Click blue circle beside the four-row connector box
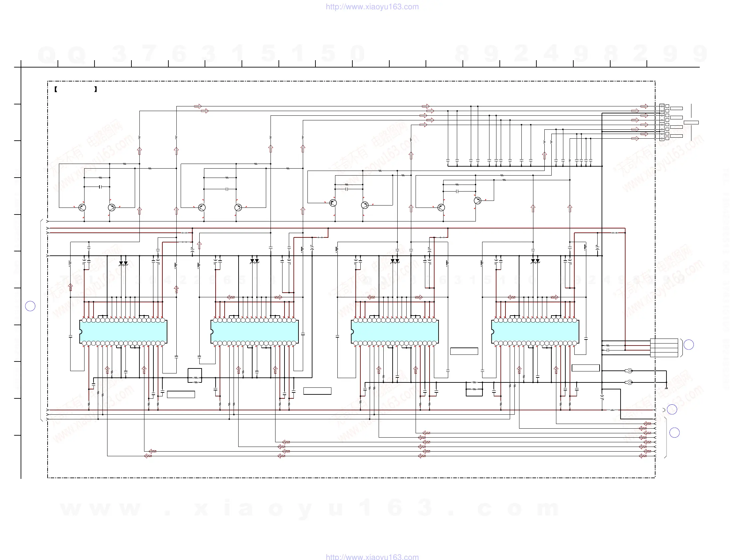 688,345
